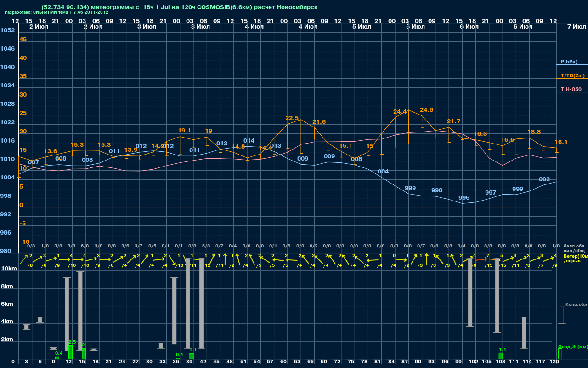Screen dimensions: 588x368
Task: Click the 114 forecast hour label
Action: click(x=527, y=362)
